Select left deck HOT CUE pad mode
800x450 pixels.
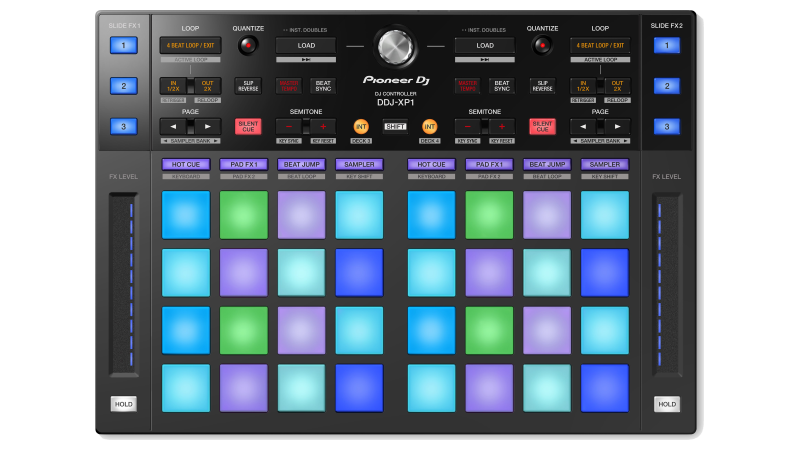[184, 164]
